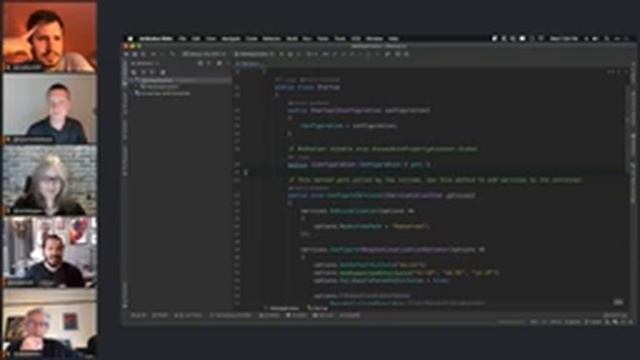
Task: Select second participant video, man in dark shirt
Action: (49, 109)
